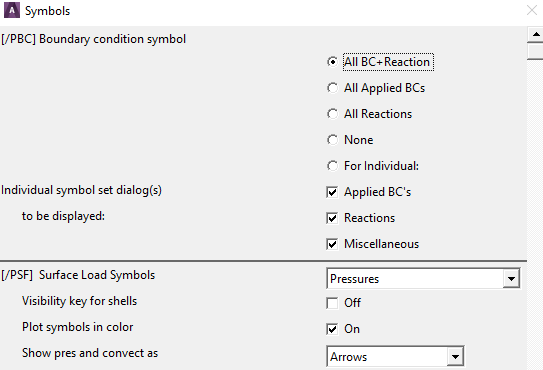Click the vertical scrollbar thumb
Image resolution: width=543 pixels, height=370 pixels.
pyautogui.click(x=536, y=51)
